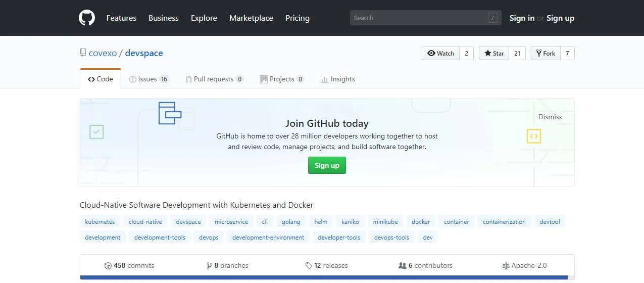Select the Code tab

point(101,79)
